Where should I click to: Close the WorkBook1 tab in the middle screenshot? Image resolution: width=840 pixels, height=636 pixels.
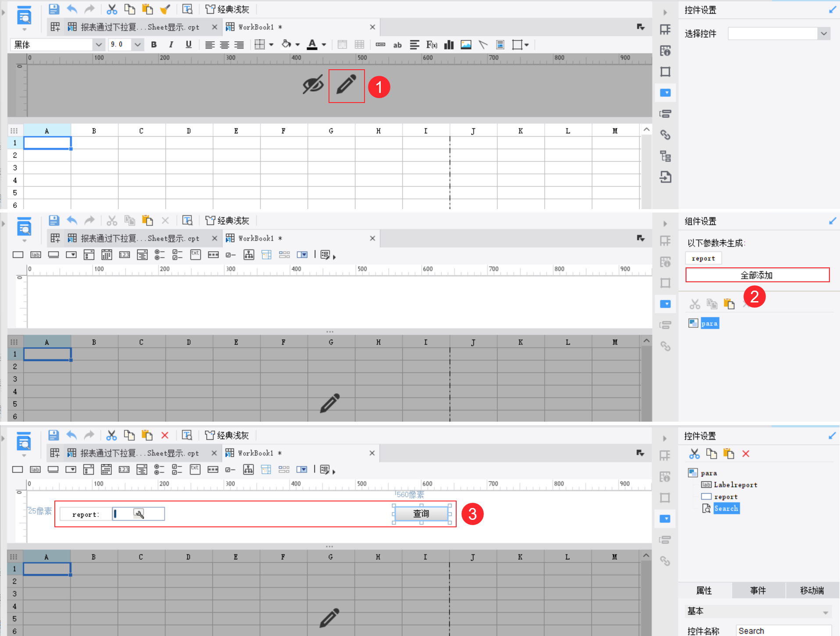coord(372,238)
